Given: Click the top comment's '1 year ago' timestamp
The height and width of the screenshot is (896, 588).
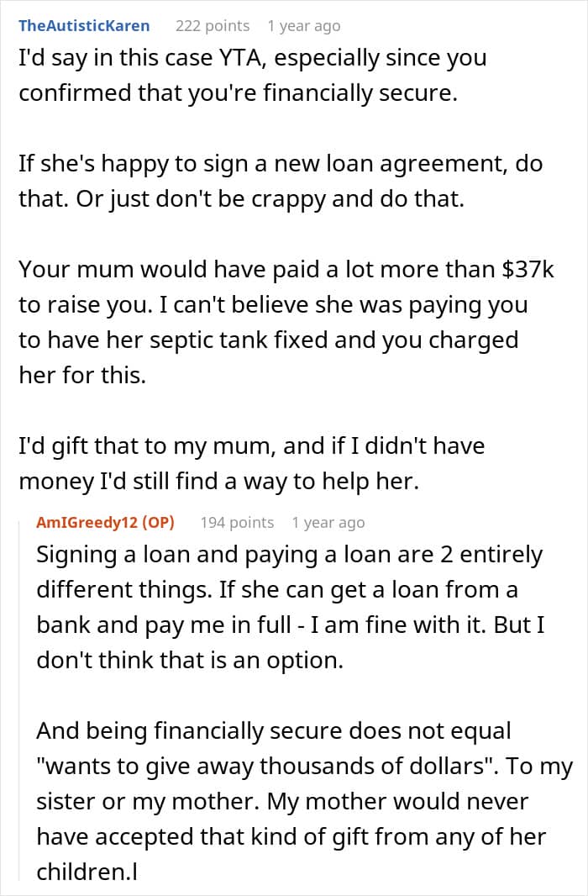Looking at the screenshot, I should click(303, 26).
